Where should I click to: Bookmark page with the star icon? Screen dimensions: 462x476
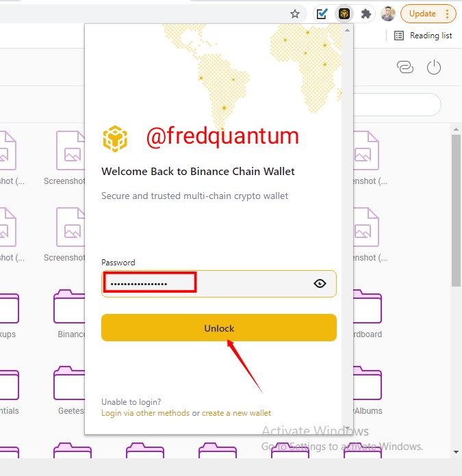294,14
